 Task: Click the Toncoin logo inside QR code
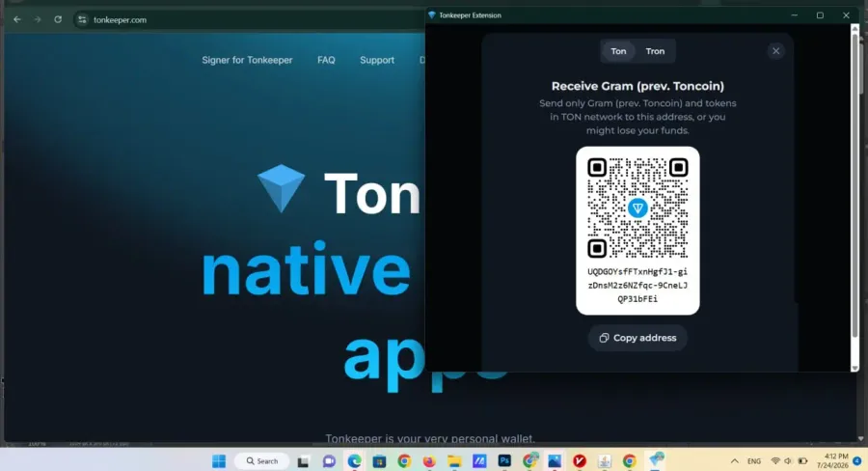[637, 208]
